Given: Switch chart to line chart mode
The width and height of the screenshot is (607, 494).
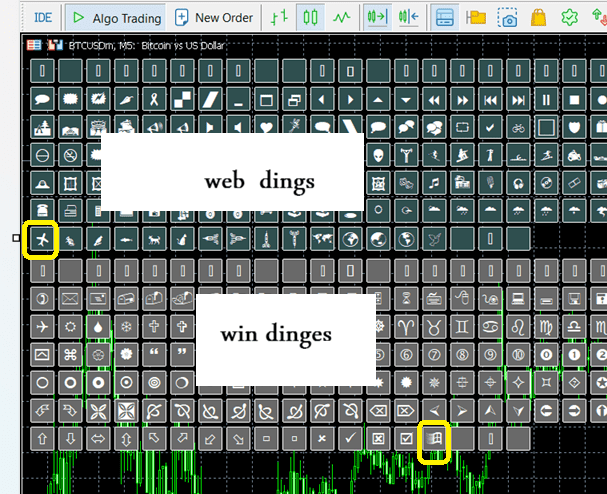Looking at the screenshot, I should (x=341, y=17).
